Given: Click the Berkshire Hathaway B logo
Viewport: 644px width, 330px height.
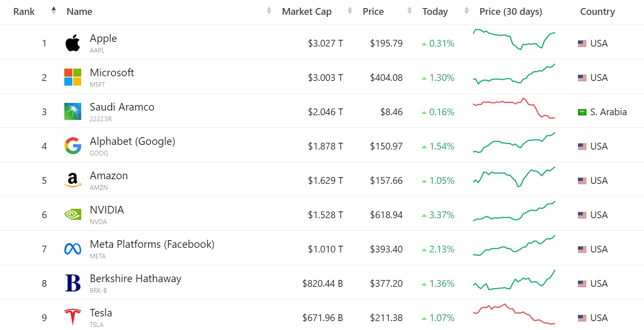Looking at the screenshot, I should pyautogui.click(x=73, y=283).
